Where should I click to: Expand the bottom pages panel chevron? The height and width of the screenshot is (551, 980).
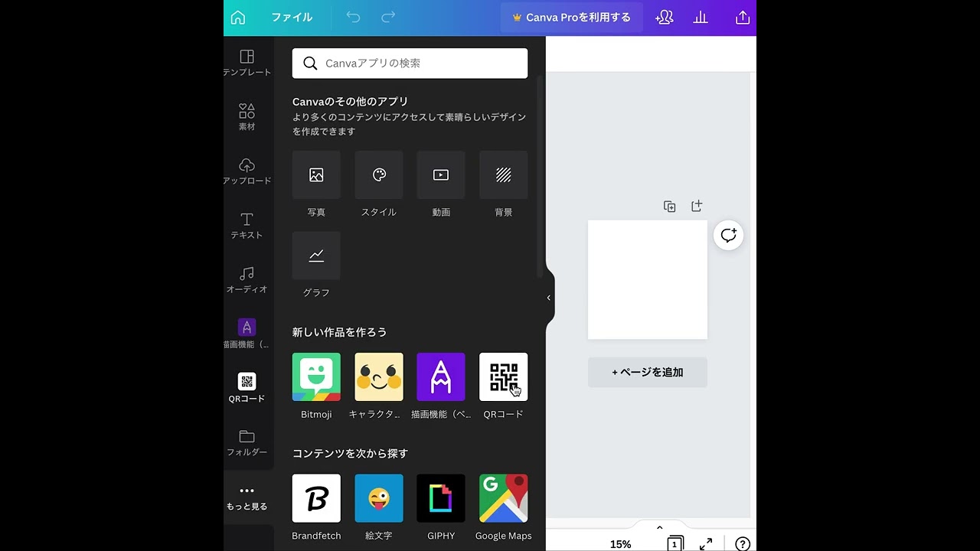tap(659, 527)
